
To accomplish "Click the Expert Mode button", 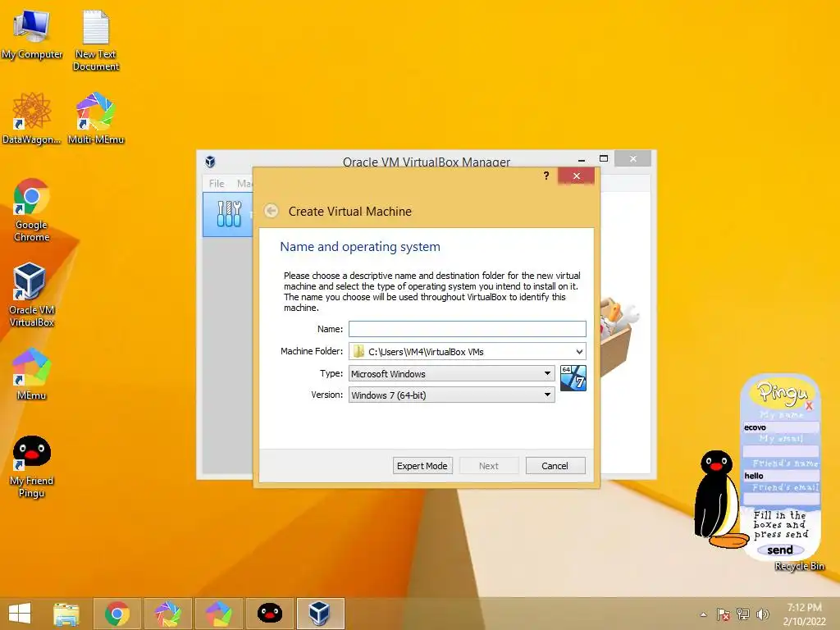I will [422, 466].
